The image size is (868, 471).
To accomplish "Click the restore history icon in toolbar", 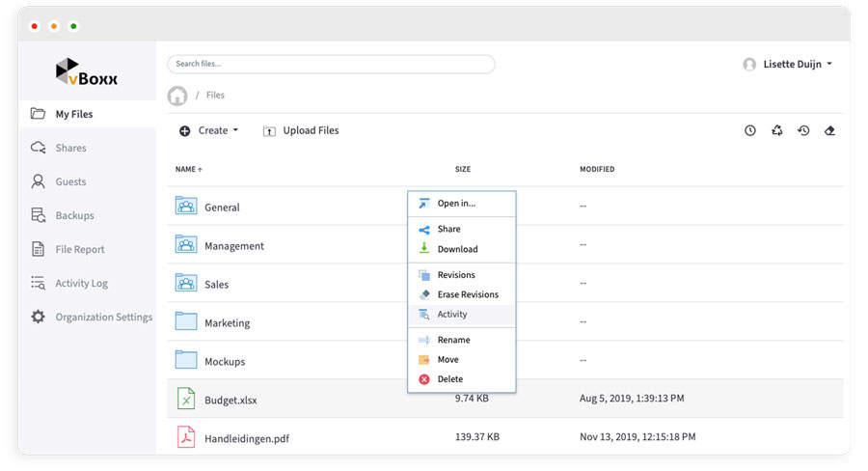I will pyautogui.click(x=803, y=130).
